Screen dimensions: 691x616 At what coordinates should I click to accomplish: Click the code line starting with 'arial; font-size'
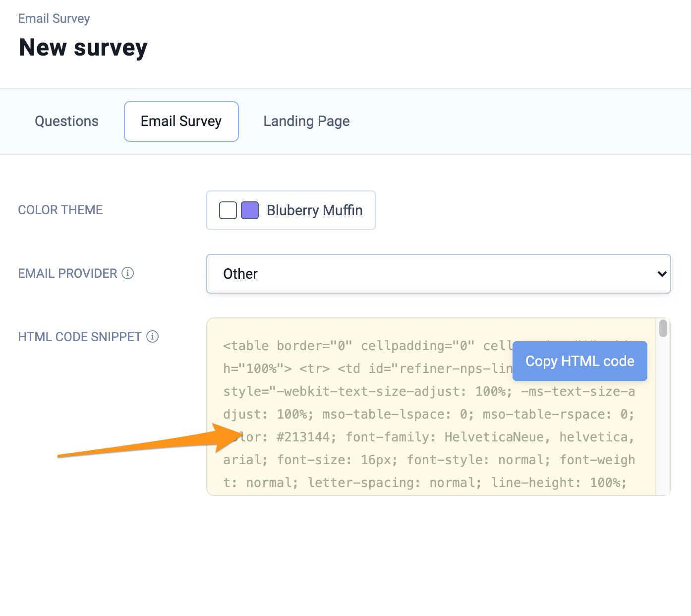coord(429,460)
